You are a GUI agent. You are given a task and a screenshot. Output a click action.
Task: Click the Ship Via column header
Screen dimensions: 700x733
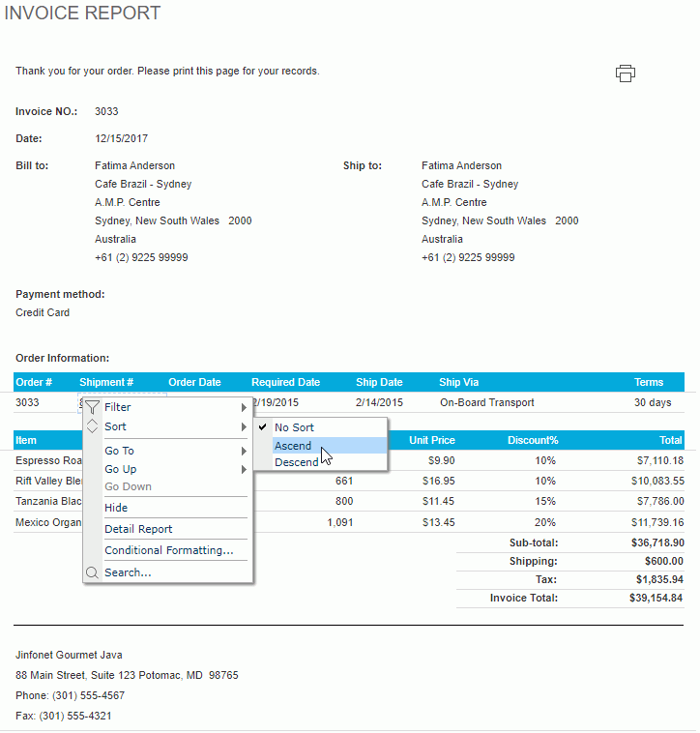click(459, 382)
